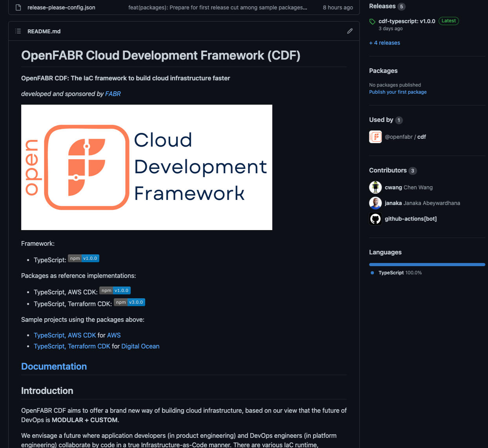Click the TypeScript 100.0% language entry
The height and width of the screenshot is (448, 488).
(400, 273)
